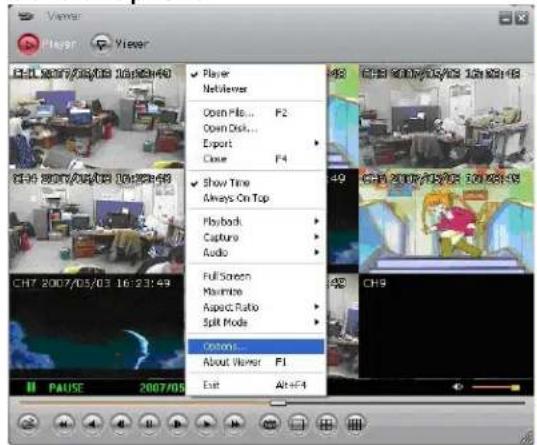This screenshot has height=445, width=537.
Task: Choose Open Disk... from the menu
Action: point(256,128)
